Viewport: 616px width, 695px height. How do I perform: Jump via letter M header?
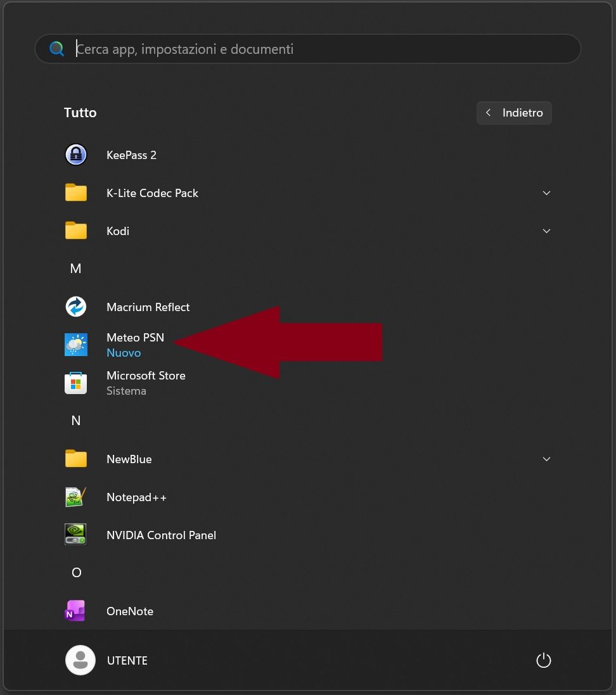[x=76, y=269]
